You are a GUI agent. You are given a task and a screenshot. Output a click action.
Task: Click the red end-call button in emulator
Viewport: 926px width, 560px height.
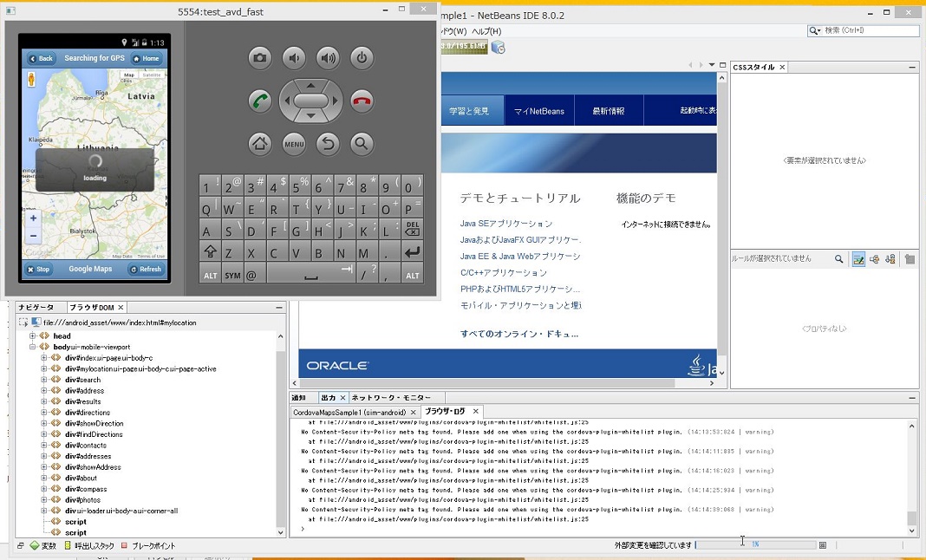(x=362, y=101)
